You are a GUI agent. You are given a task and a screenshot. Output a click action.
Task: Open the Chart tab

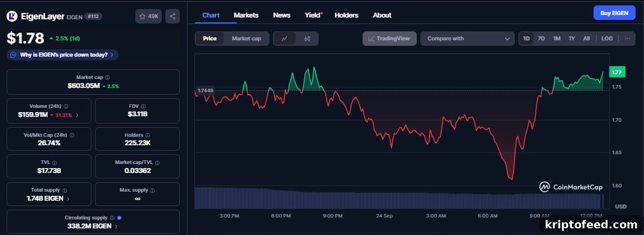(x=210, y=15)
